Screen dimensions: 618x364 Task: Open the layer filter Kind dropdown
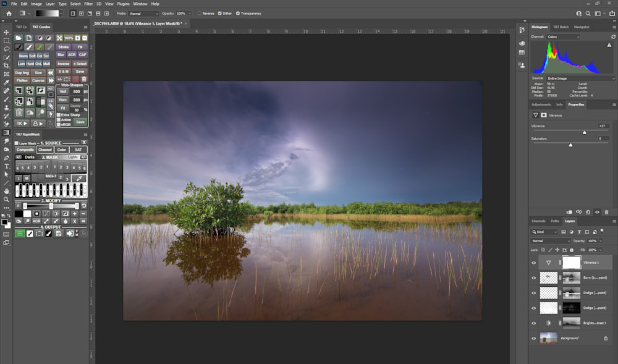coord(544,232)
